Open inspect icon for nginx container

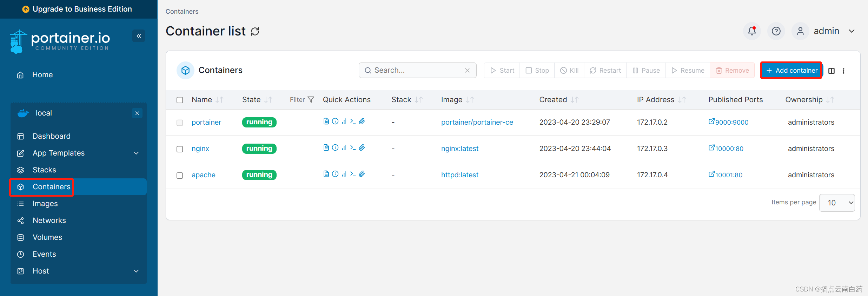point(335,147)
